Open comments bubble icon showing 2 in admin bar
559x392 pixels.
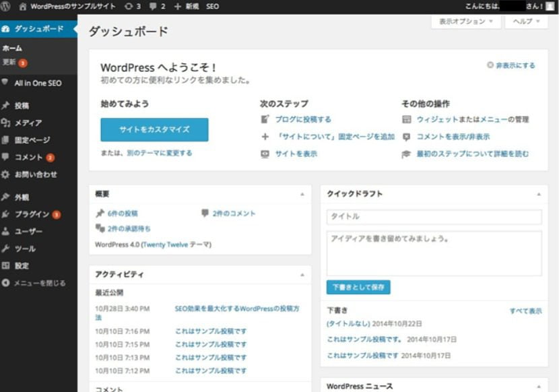153,7
